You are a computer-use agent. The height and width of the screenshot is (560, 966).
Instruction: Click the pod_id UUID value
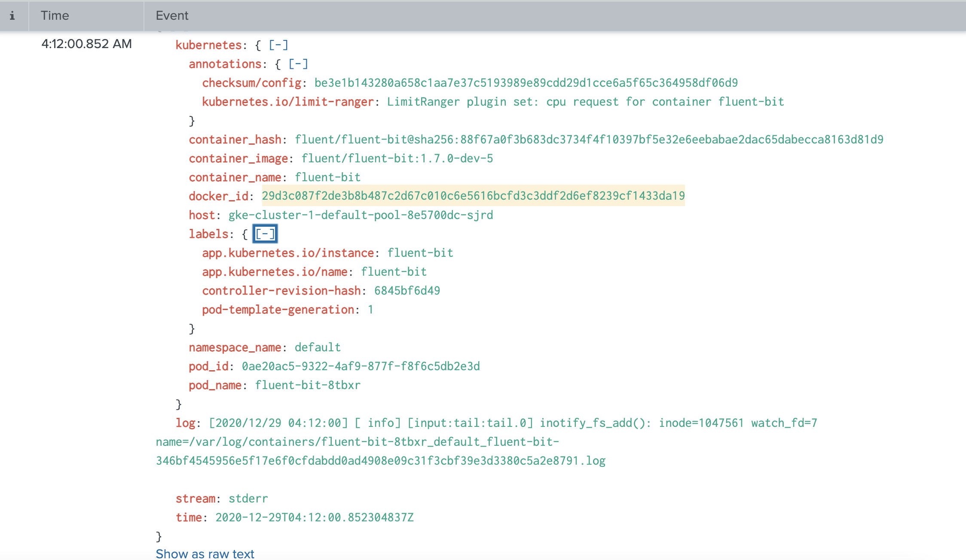point(361,366)
